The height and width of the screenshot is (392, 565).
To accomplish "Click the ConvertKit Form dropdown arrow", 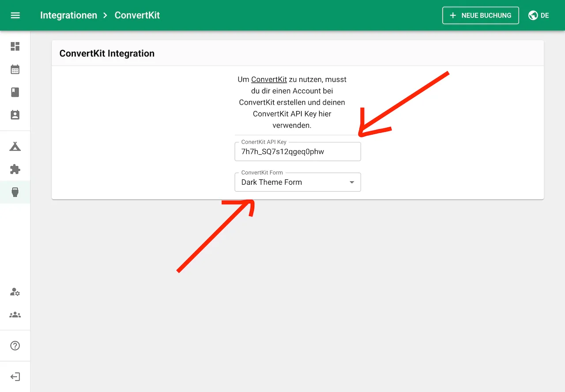I will pos(352,183).
